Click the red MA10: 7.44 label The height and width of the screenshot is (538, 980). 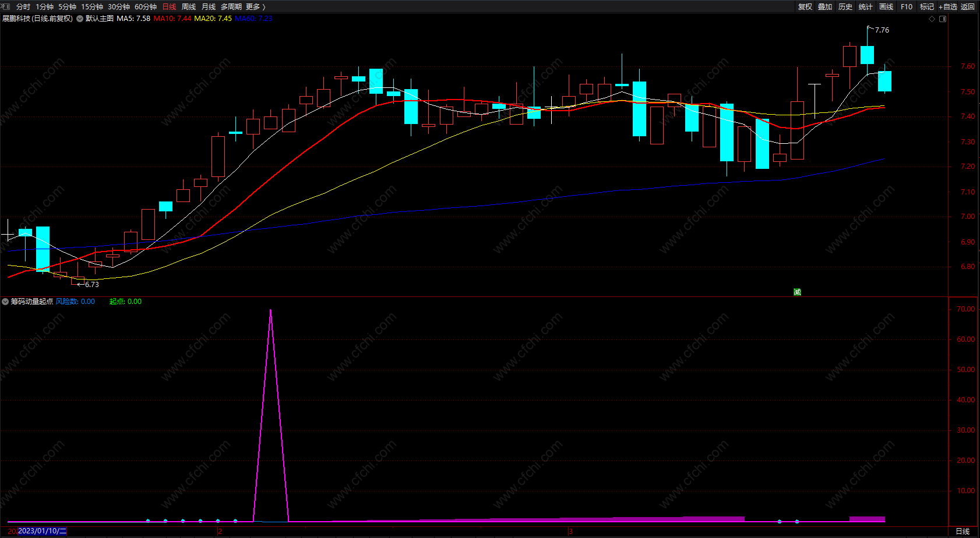point(172,19)
